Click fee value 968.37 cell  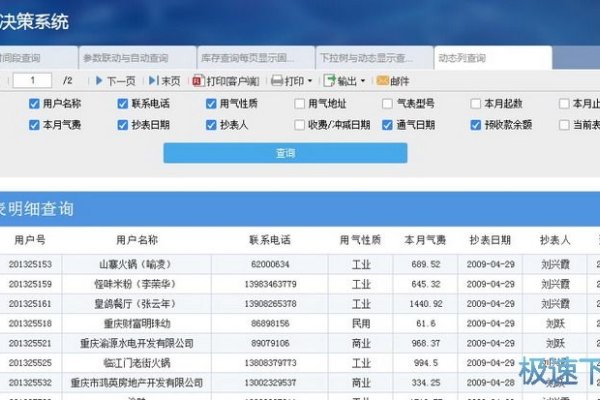425,343
